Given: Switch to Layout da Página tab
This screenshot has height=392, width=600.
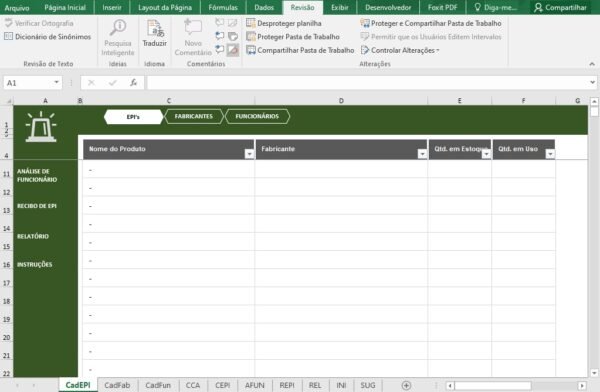Looking at the screenshot, I should 165,7.
